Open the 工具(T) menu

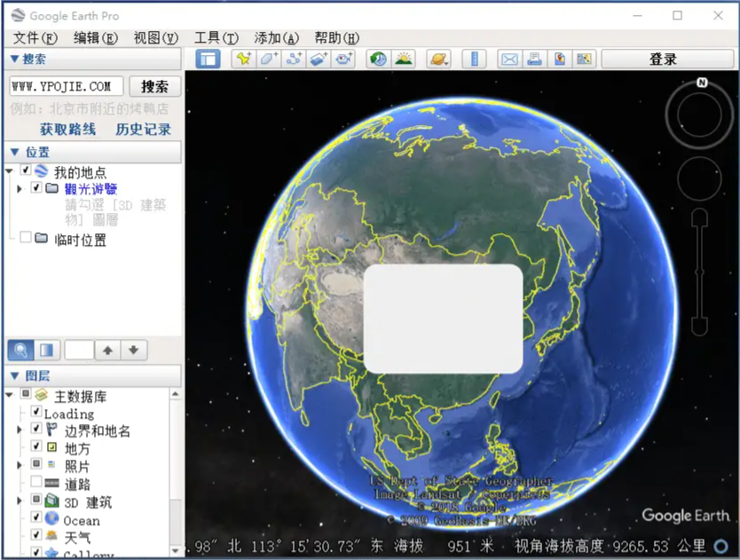216,38
